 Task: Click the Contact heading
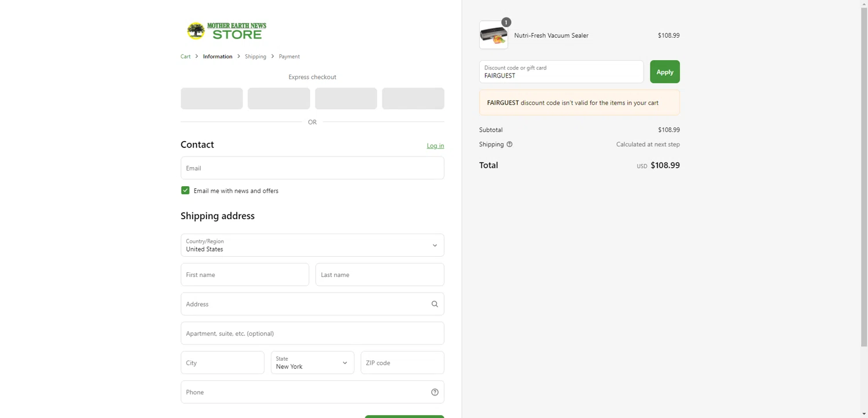[197, 145]
